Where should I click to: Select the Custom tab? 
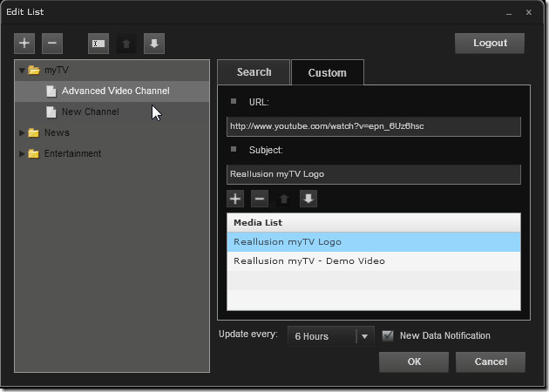click(327, 72)
